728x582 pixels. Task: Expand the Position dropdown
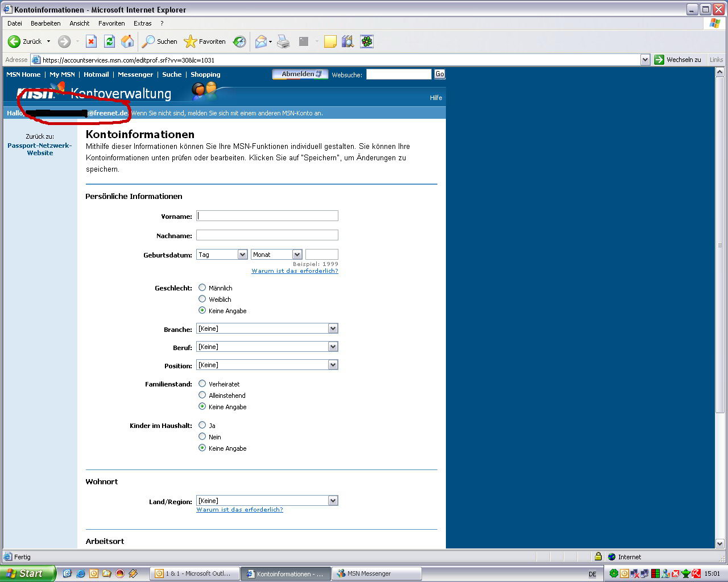click(x=267, y=365)
